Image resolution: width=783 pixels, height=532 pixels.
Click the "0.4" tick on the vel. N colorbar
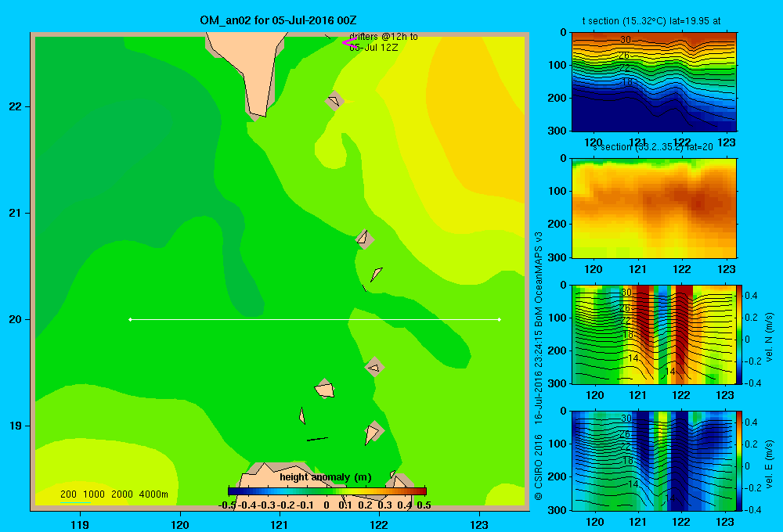751,296
